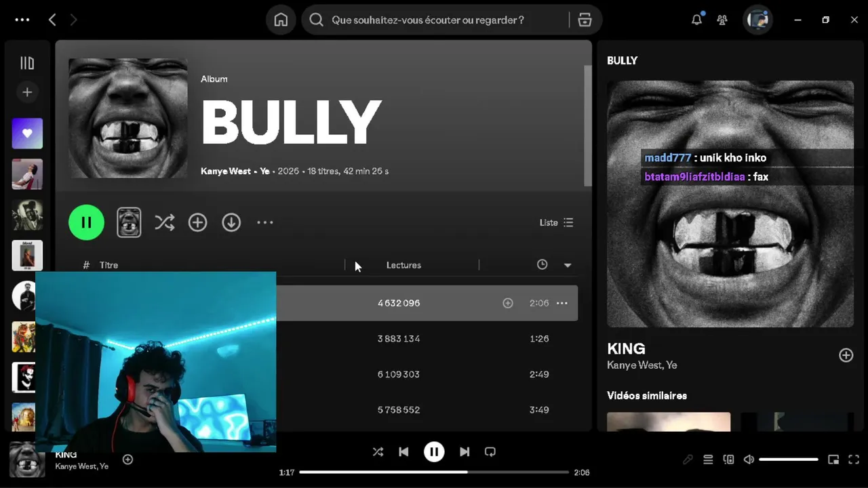Viewport: 868px width, 488px height.
Task: Open the now playing cover thumbnail bottom left
Action: coord(27,460)
